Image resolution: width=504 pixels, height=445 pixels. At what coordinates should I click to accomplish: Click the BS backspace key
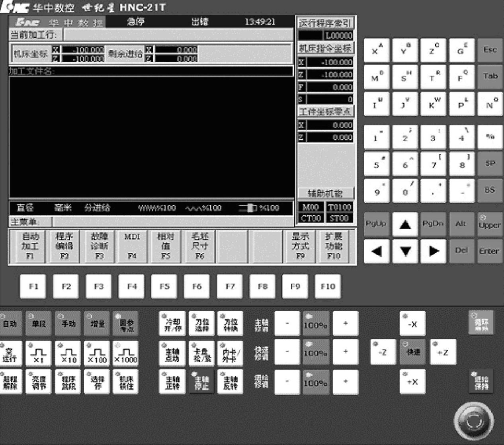tap(490, 190)
